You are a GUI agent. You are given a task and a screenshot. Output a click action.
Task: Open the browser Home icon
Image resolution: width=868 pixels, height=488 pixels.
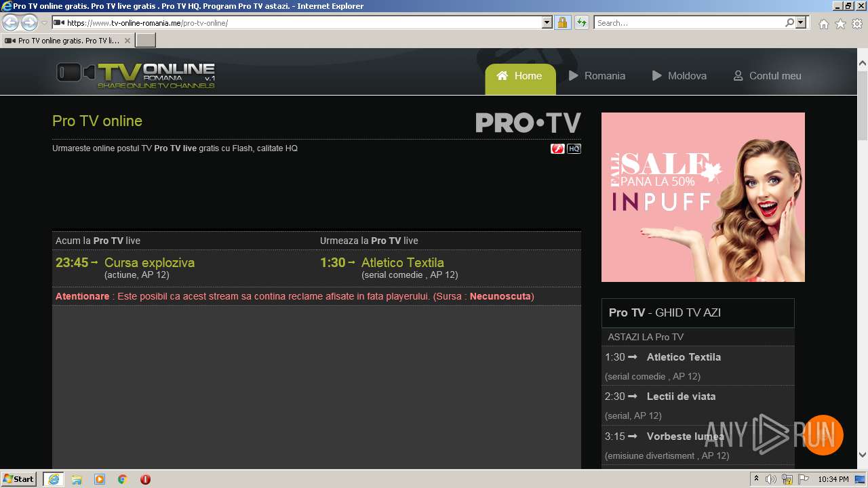click(823, 24)
